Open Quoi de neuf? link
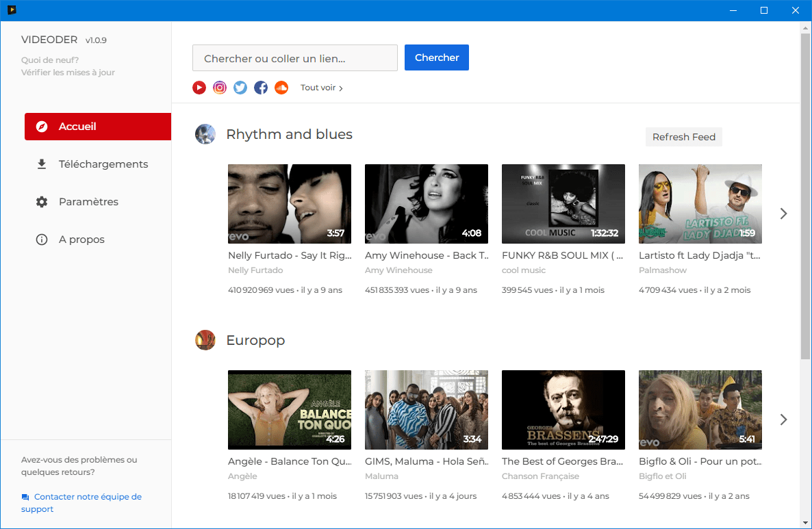Viewport: 812px width, 529px height. point(50,60)
